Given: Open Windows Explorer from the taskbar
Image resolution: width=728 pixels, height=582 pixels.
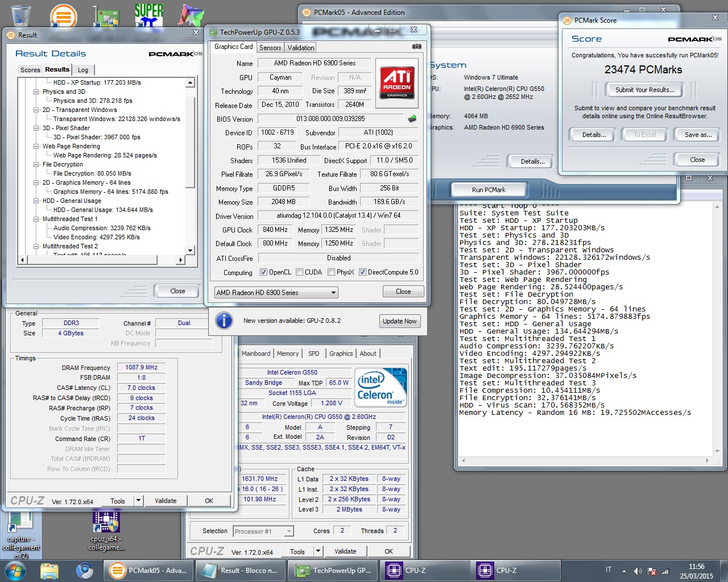Looking at the screenshot, I should (49, 571).
